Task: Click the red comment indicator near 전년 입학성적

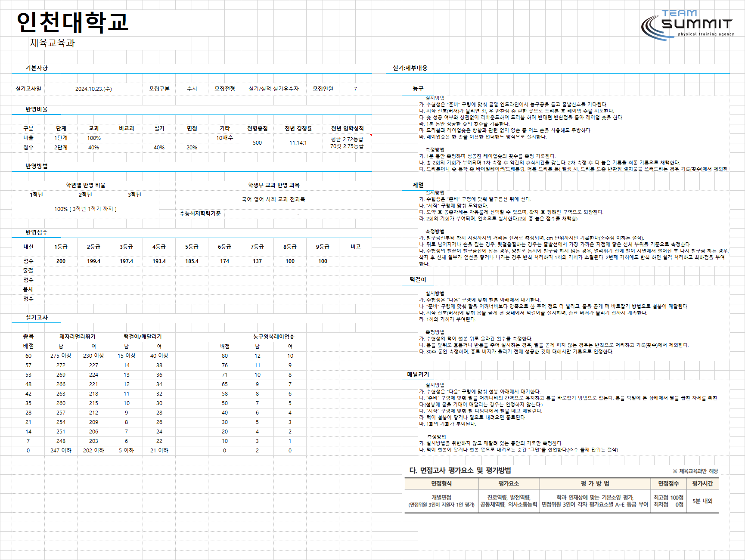Action: 370,135
